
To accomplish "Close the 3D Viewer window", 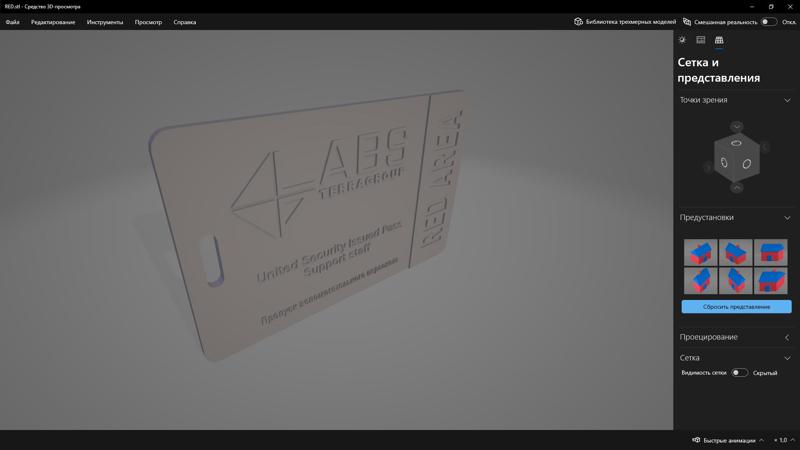I will (790, 7).
